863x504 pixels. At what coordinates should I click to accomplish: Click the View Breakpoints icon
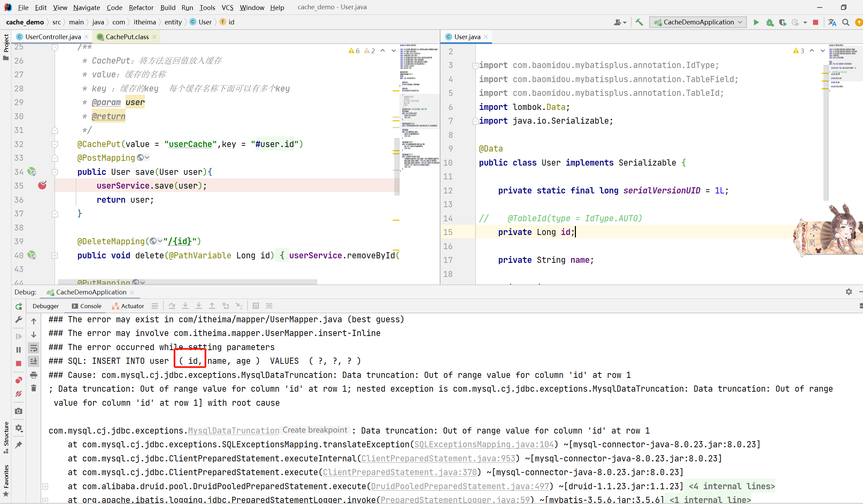tap(19, 380)
